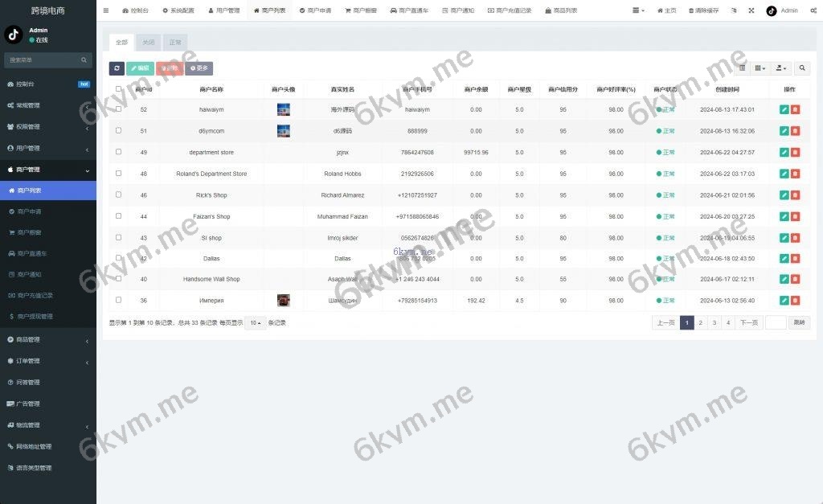Edit merchant haiwaiym using the green edit icon
The width and height of the screenshot is (823, 504).
pos(785,109)
